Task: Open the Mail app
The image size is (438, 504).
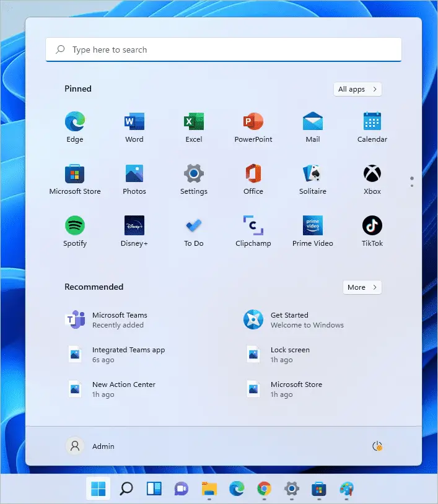Action: pyautogui.click(x=313, y=127)
